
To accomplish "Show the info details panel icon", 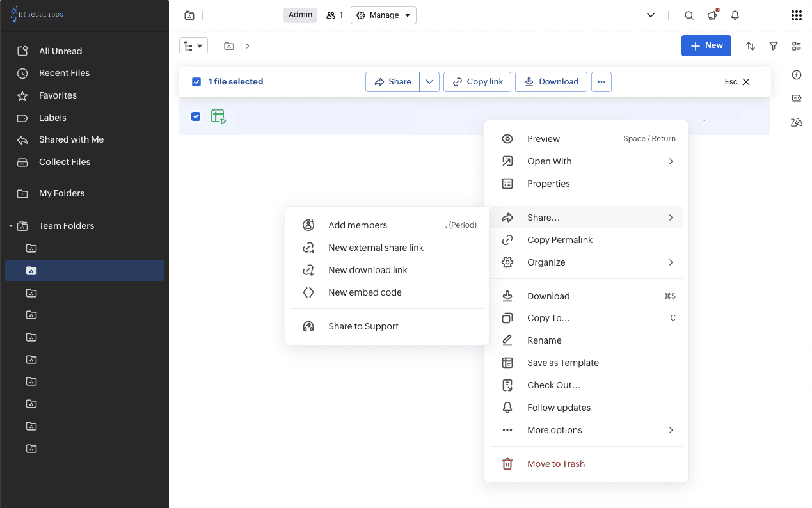I will point(797,75).
